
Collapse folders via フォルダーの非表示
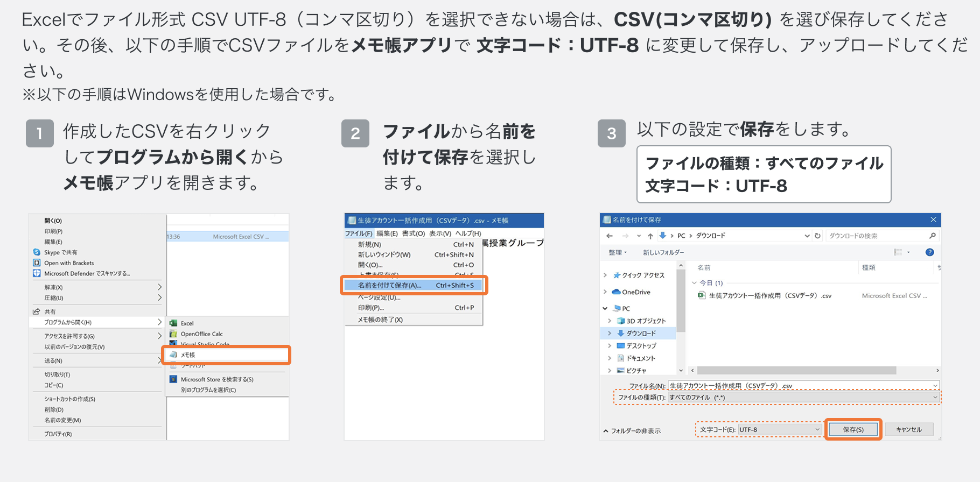(632, 431)
